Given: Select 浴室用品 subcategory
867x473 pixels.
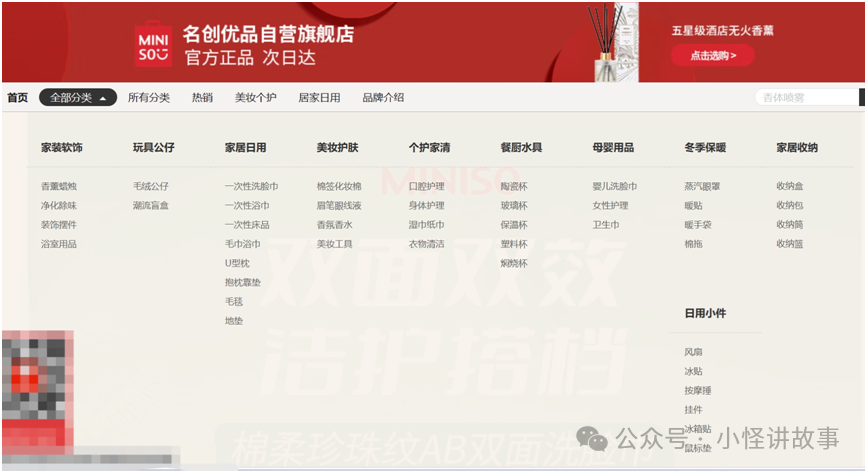Looking at the screenshot, I should (59, 244).
